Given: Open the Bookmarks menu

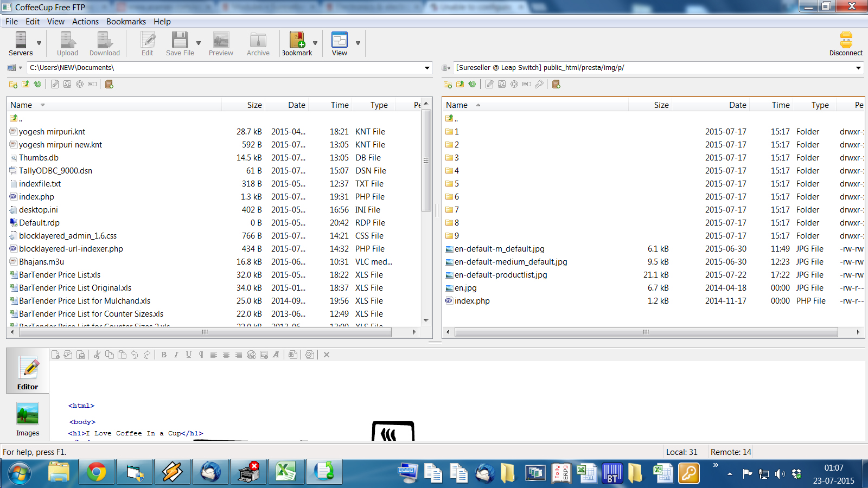Looking at the screenshot, I should (126, 22).
